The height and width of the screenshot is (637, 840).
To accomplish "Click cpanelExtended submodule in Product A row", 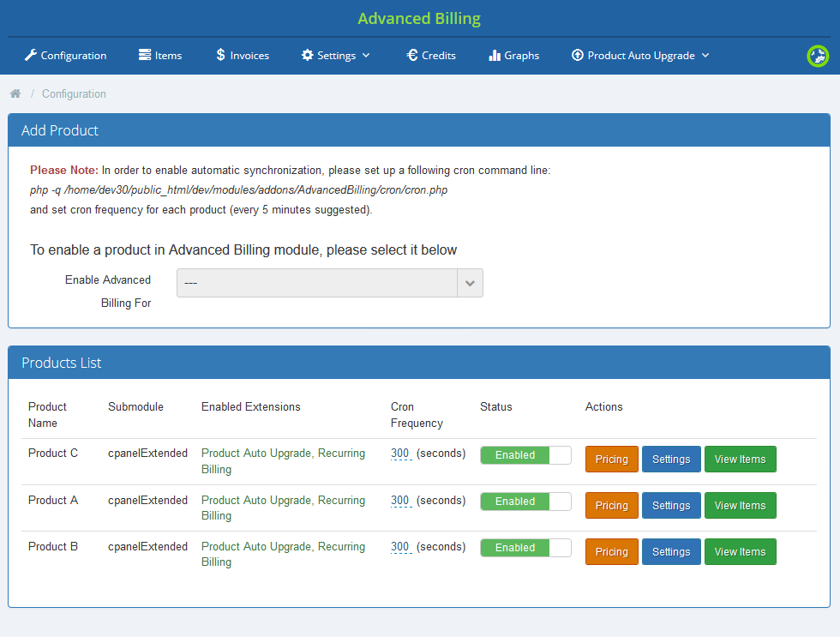I will click(147, 500).
